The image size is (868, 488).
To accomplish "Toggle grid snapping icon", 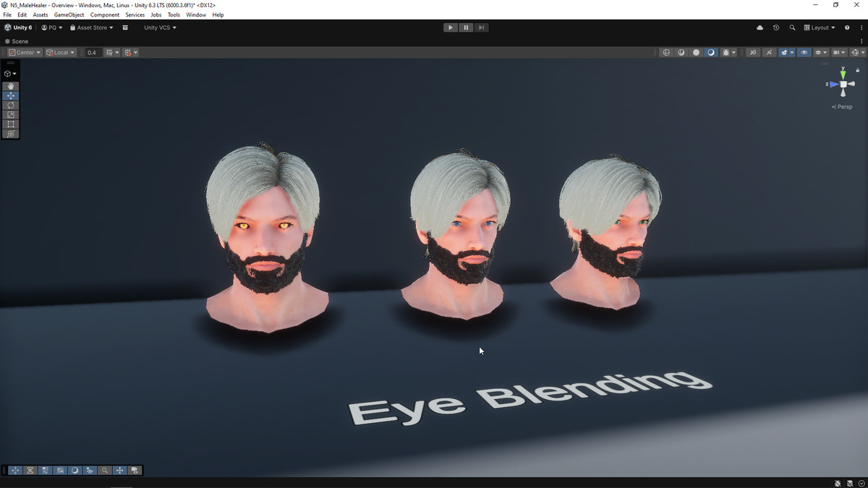I will pyautogui.click(x=127, y=52).
